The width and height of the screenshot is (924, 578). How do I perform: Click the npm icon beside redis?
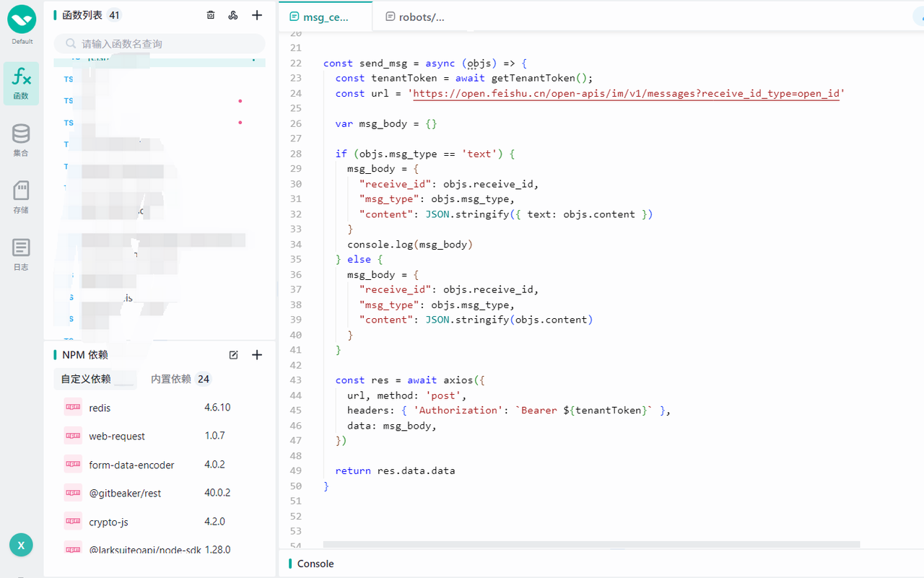[x=73, y=407]
